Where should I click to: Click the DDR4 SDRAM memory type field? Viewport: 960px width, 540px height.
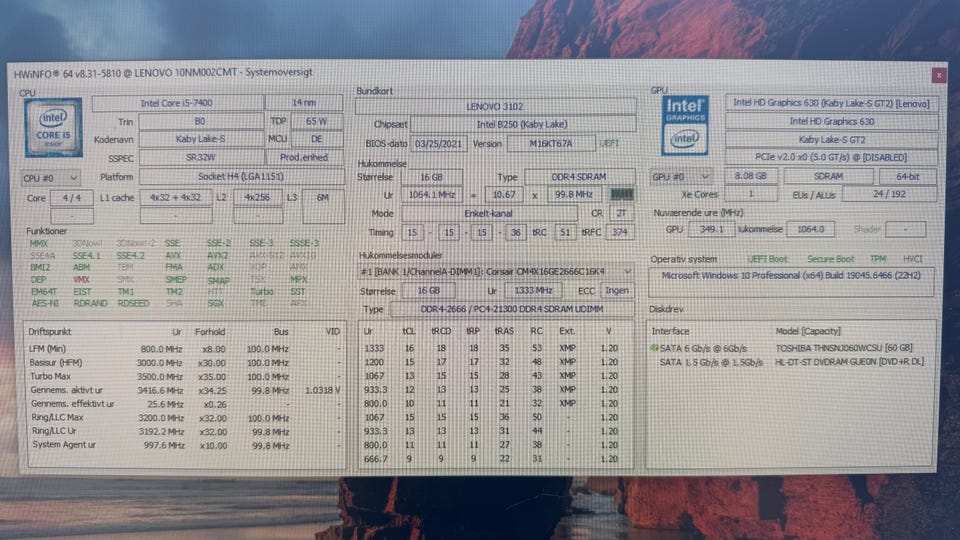point(579,176)
